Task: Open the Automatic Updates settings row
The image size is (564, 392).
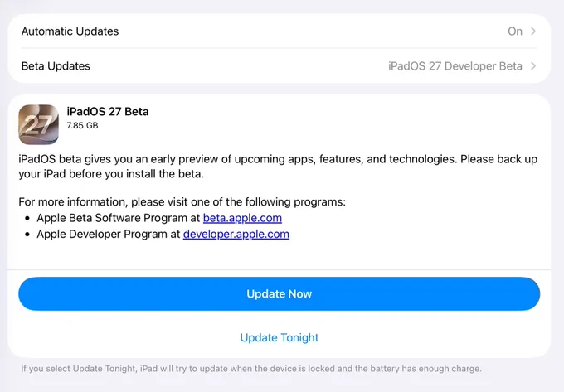Action: (280, 31)
